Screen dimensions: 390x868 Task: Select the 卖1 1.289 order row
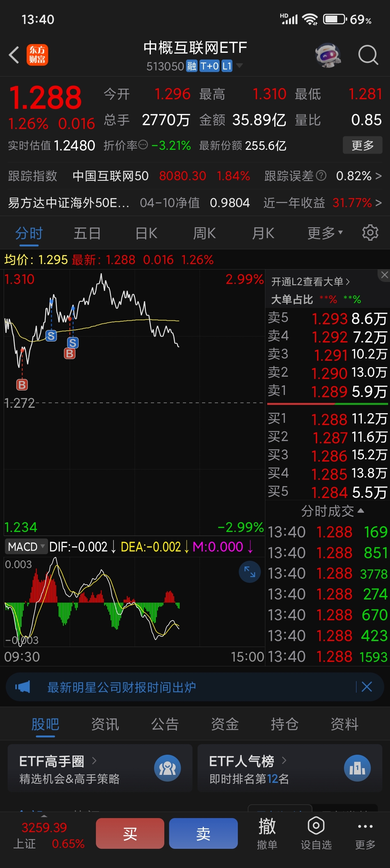327,391
